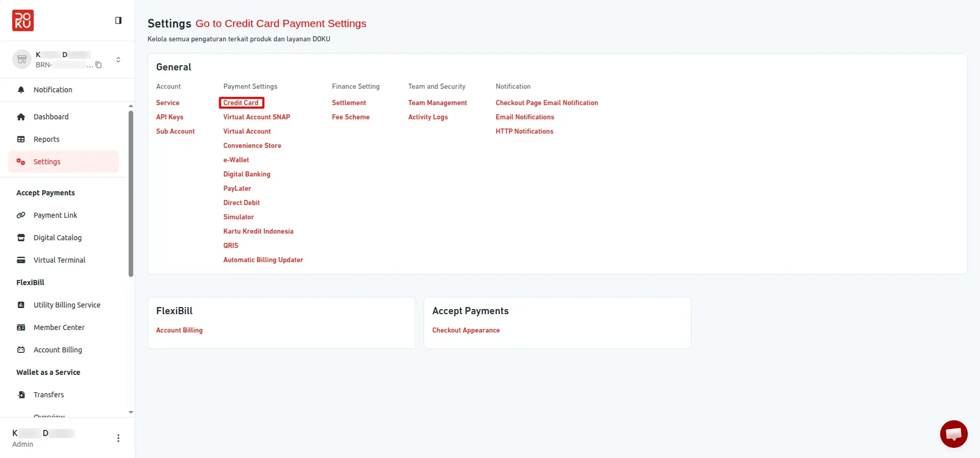Click the DOKU logo
This screenshot has width=980, height=458.
tap(23, 20)
